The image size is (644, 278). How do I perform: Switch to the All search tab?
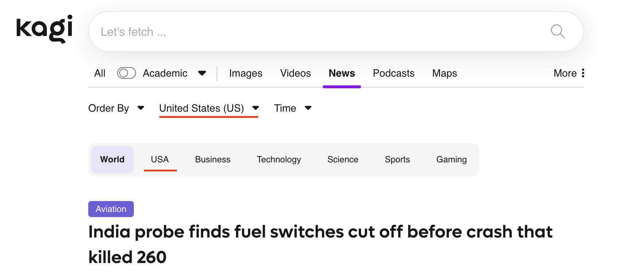(x=100, y=73)
